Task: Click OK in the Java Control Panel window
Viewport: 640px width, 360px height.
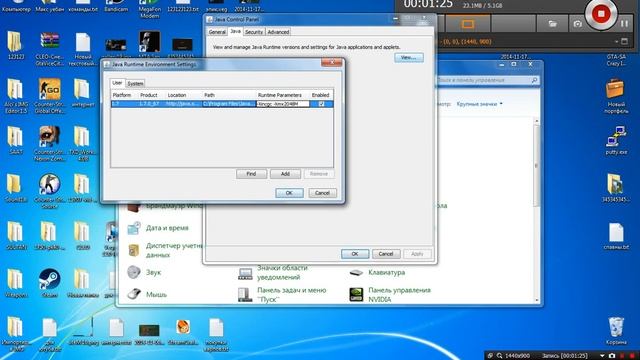Action: (x=355, y=254)
